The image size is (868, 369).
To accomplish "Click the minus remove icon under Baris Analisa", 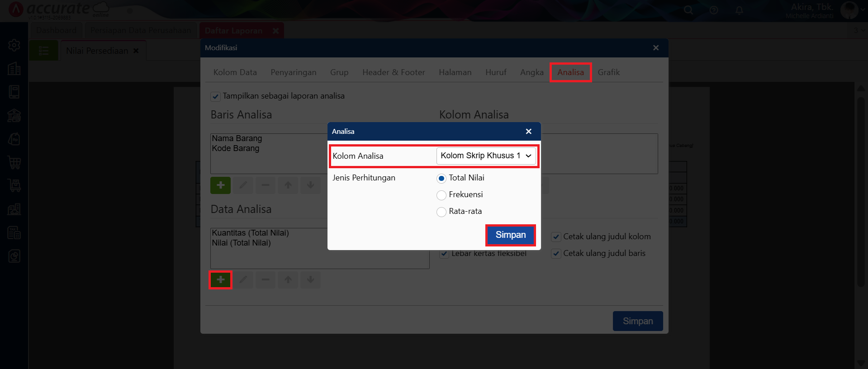I will [x=266, y=185].
